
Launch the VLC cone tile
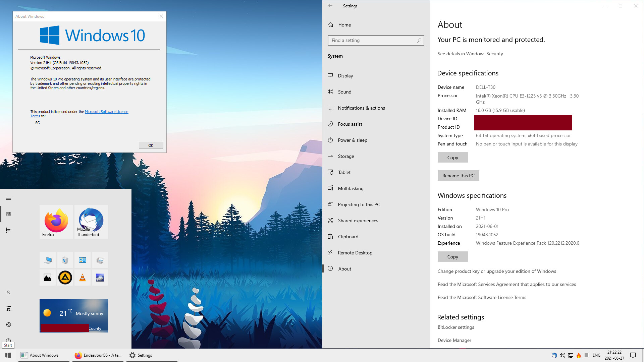point(83,278)
